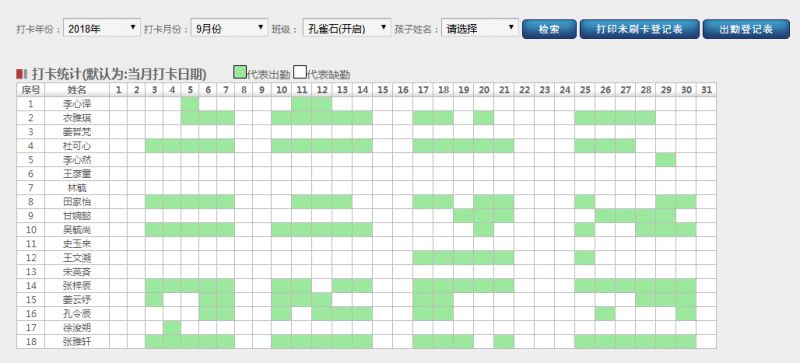The height and width of the screenshot is (363, 800).
Task: Click 徐浚朔's green cell on day 4
Action: pos(172,327)
